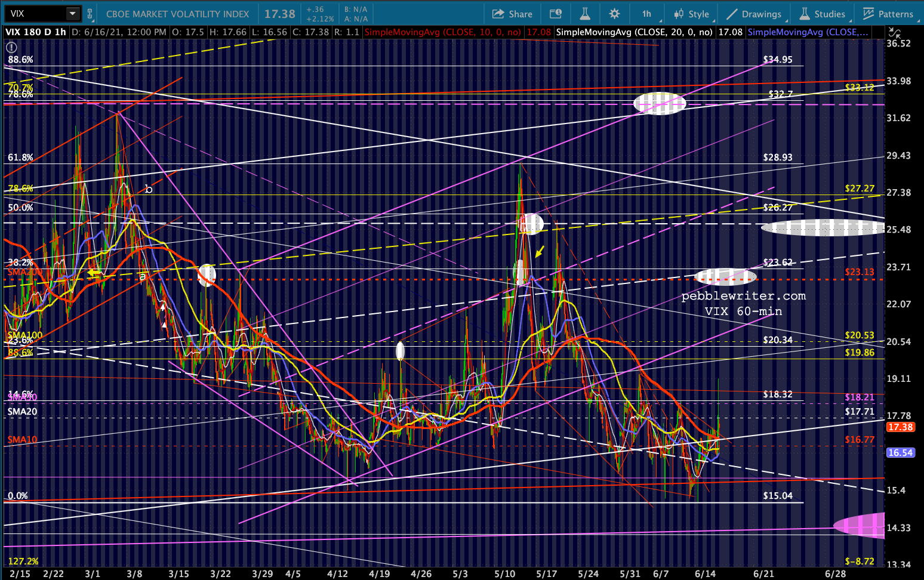Open the Patterns menu
Viewport: 924px width, 580px height.
(888, 14)
